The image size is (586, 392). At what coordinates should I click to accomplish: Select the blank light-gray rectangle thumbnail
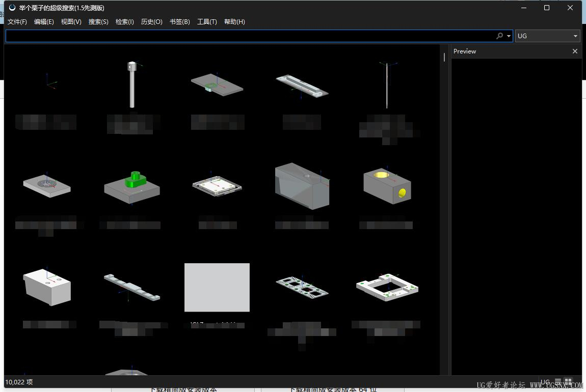point(217,287)
